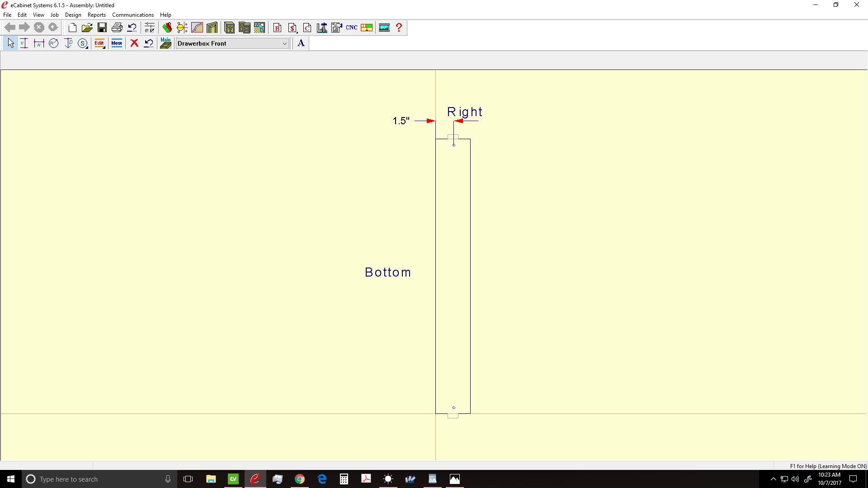868x488 pixels.
Task: Activate the pointer selection tool
Action: click(11, 43)
